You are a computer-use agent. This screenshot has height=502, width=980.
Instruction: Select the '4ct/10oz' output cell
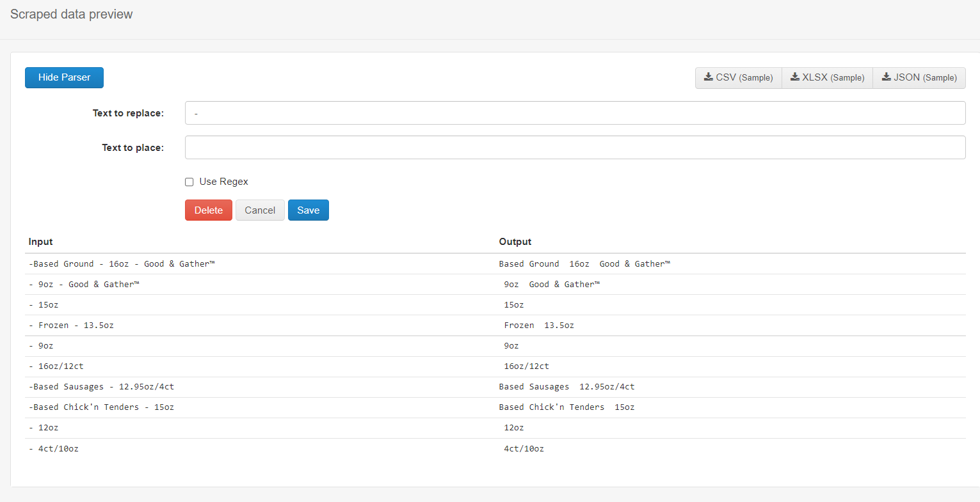coord(524,449)
